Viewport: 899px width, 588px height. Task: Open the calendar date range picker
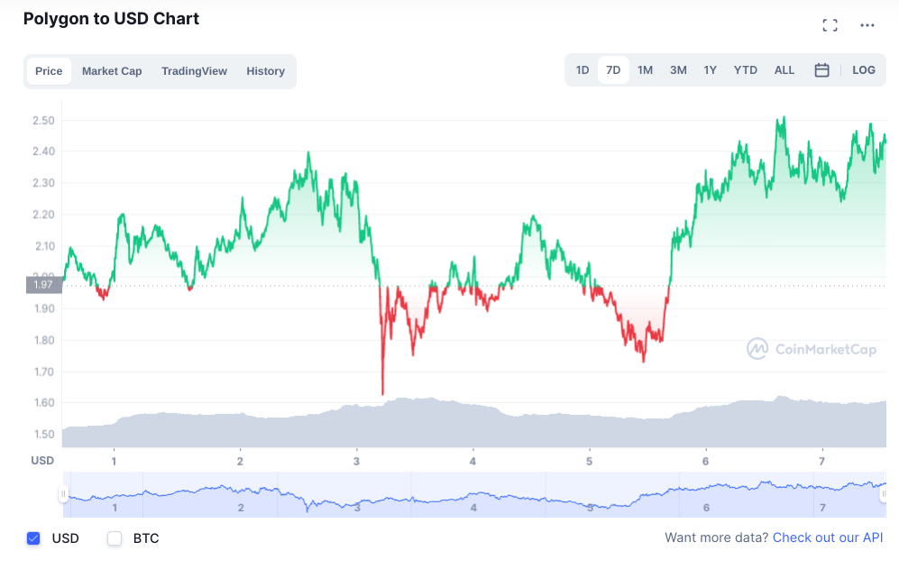[x=821, y=70]
